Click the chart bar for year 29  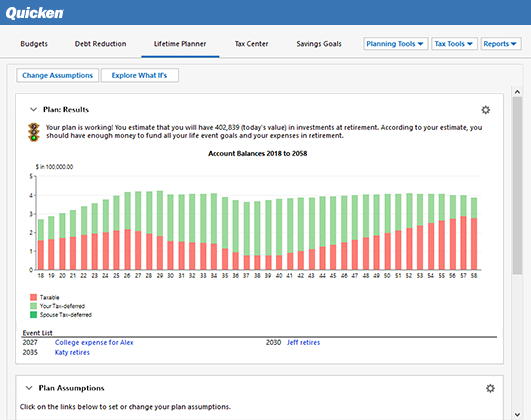pyautogui.click(x=160, y=230)
